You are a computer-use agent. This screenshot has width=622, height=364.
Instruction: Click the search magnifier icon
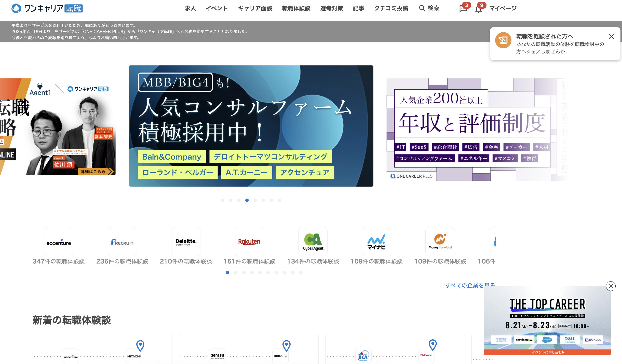(422, 8)
